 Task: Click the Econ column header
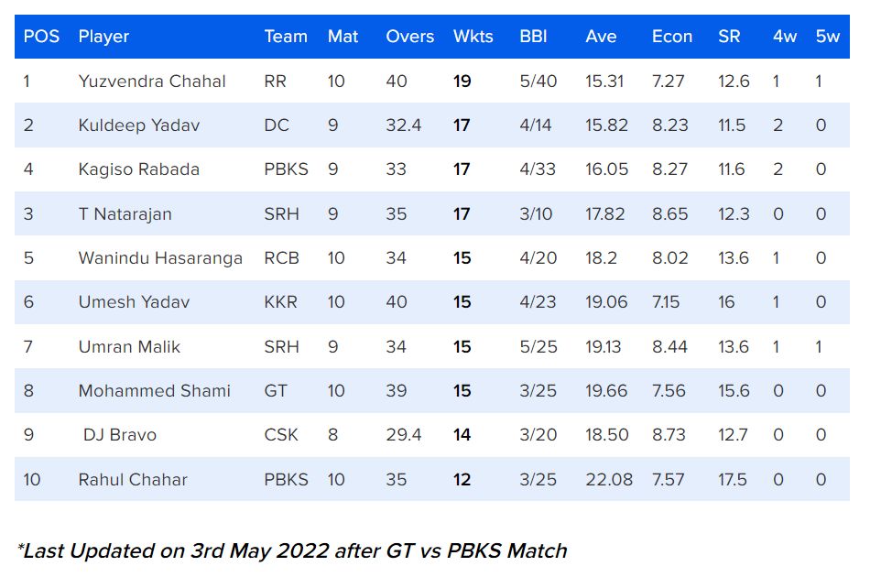click(x=672, y=37)
